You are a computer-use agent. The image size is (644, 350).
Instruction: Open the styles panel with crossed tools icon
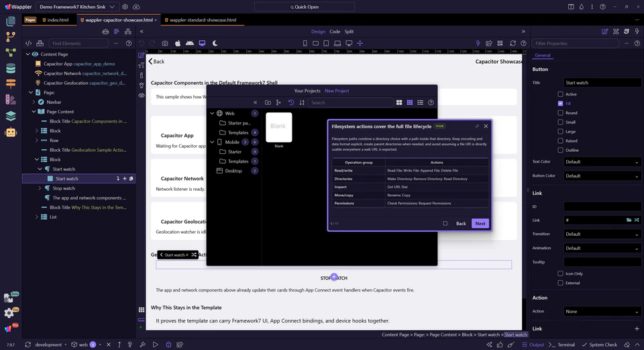coord(616,32)
